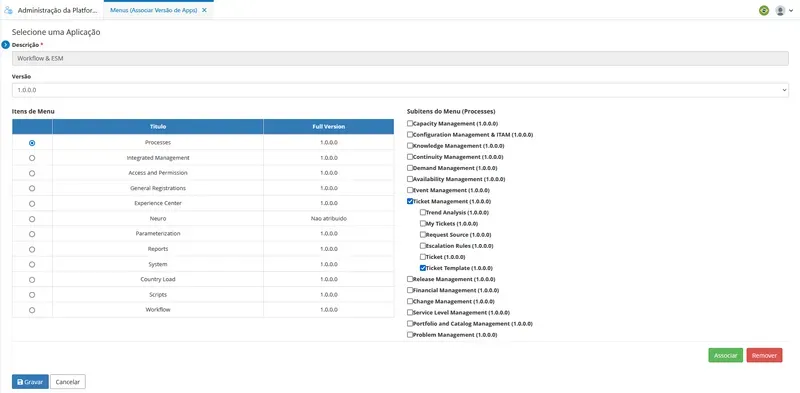Check Trend Analysis checkbox
This screenshot has height=393, width=800.
pyautogui.click(x=422, y=212)
